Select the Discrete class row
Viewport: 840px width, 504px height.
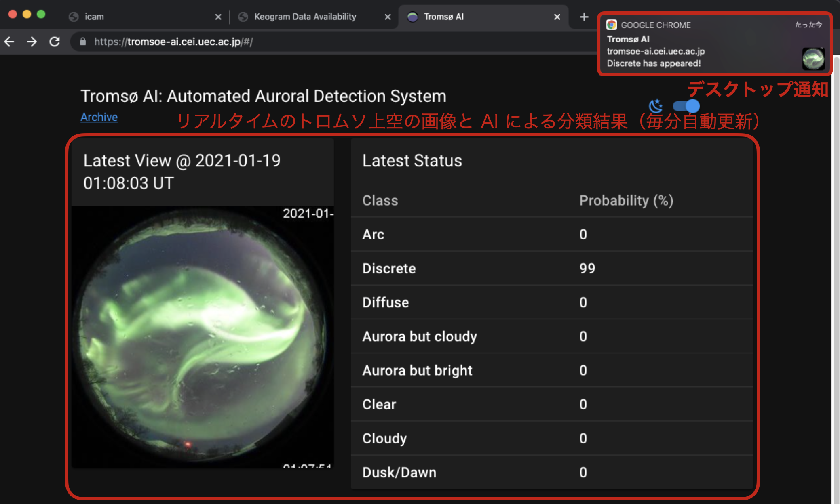click(552, 268)
